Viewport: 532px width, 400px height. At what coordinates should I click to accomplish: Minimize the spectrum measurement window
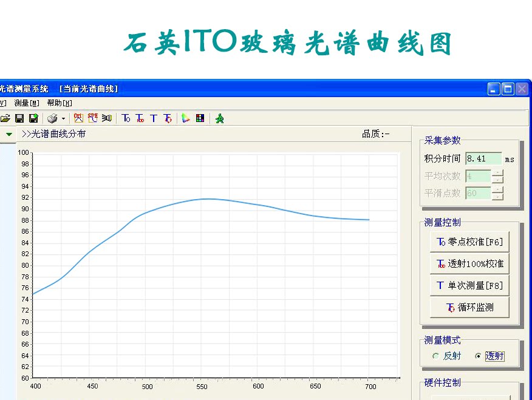[494, 89]
